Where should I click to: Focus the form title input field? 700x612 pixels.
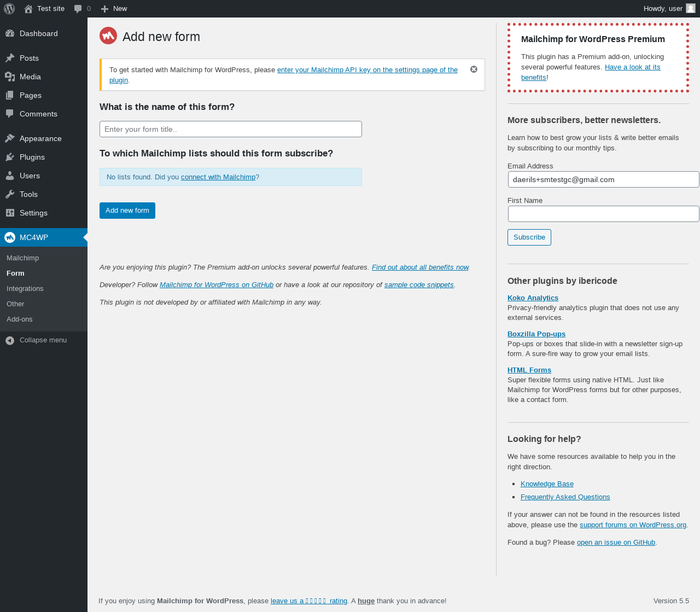click(231, 129)
